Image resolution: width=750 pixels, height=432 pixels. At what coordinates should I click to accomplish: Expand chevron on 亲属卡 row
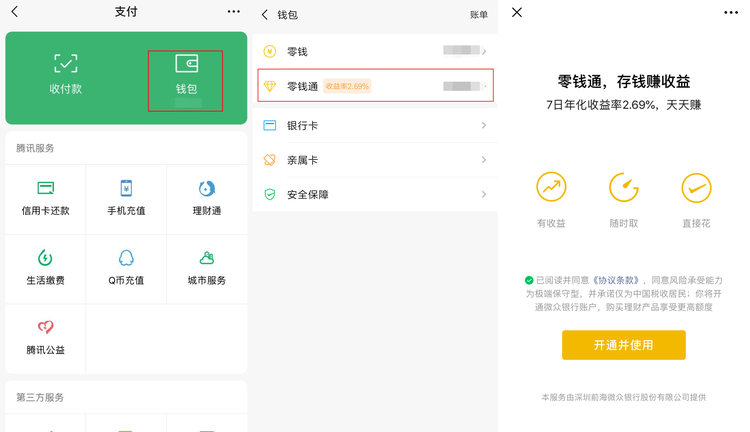coord(484,160)
